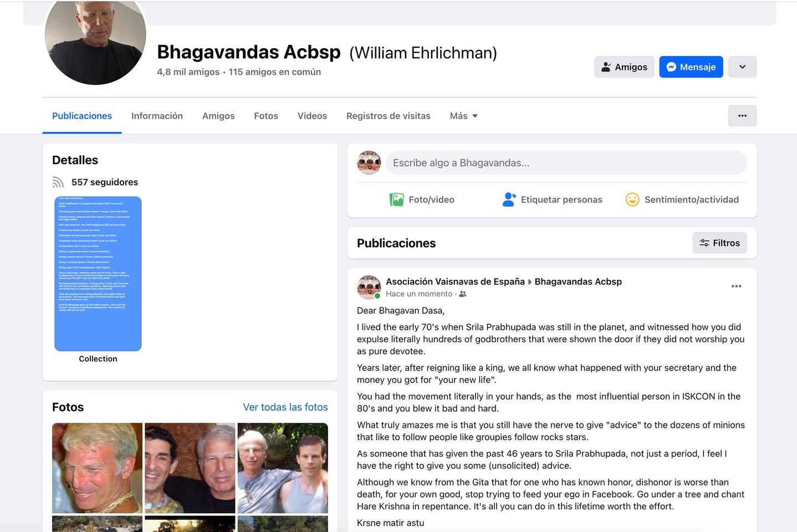
Task: Expand the chevron menu beside Mensaje
Action: point(742,67)
